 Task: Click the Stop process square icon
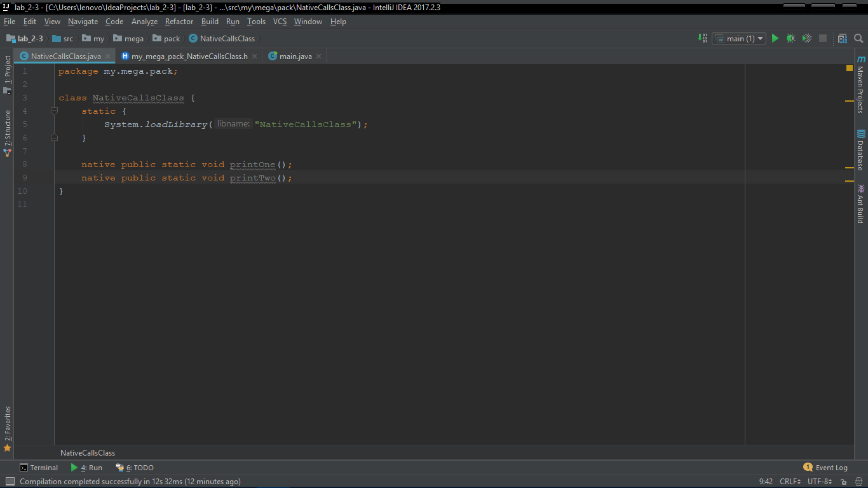click(823, 38)
